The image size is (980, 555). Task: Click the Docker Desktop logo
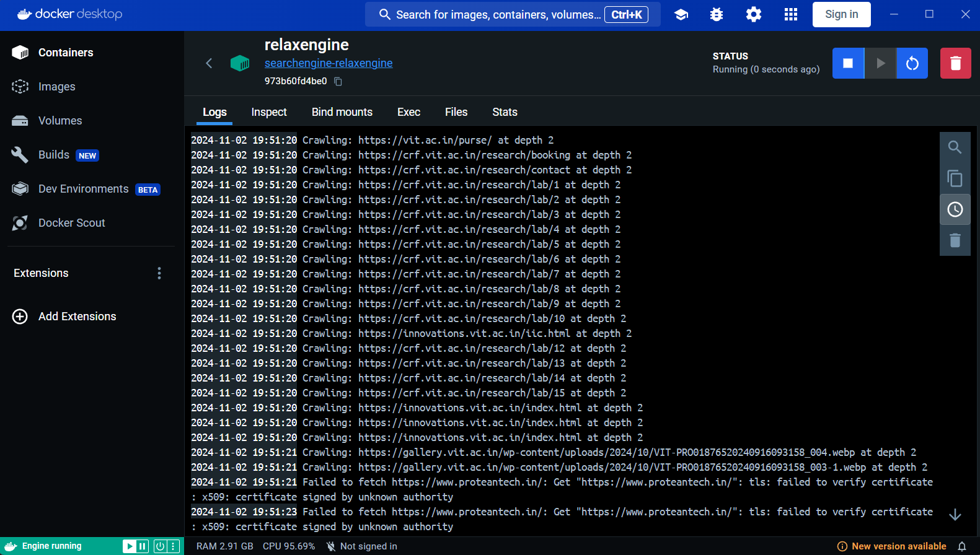pyautogui.click(x=69, y=14)
